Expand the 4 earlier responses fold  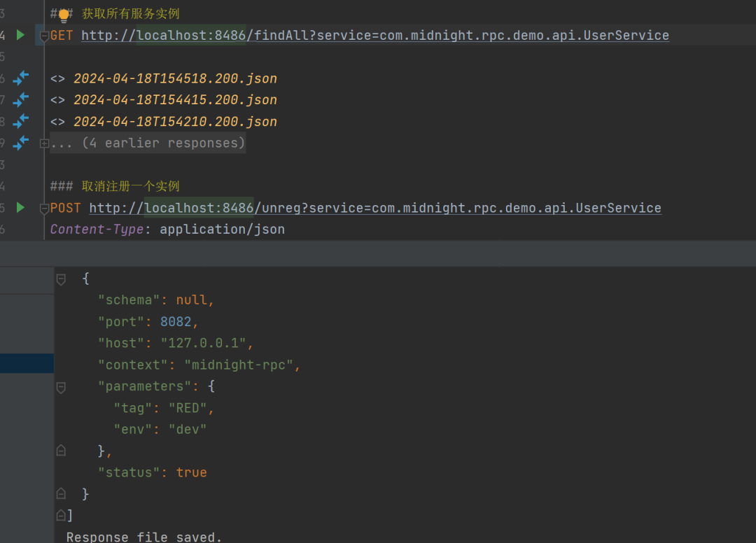(44, 143)
